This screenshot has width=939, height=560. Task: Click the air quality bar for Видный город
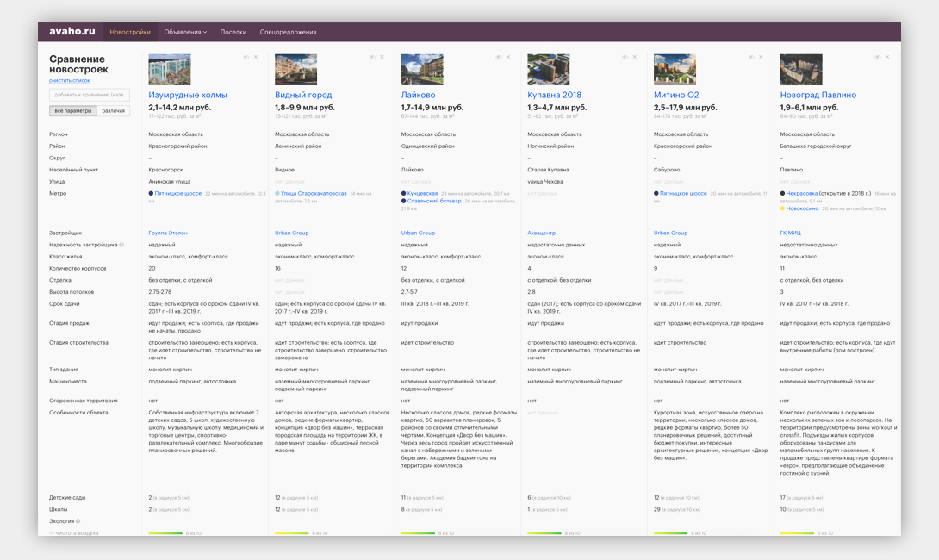(x=292, y=533)
